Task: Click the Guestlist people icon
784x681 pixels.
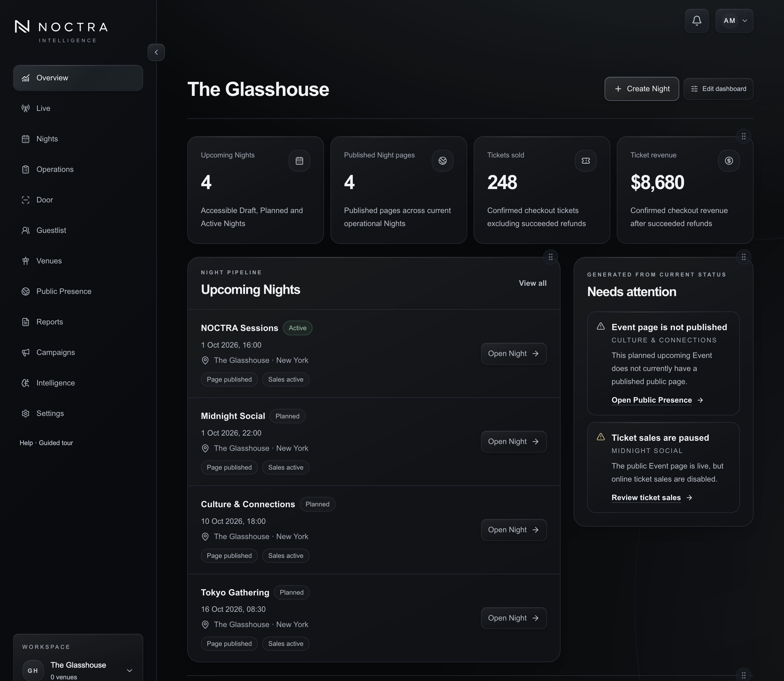Action: point(25,230)
